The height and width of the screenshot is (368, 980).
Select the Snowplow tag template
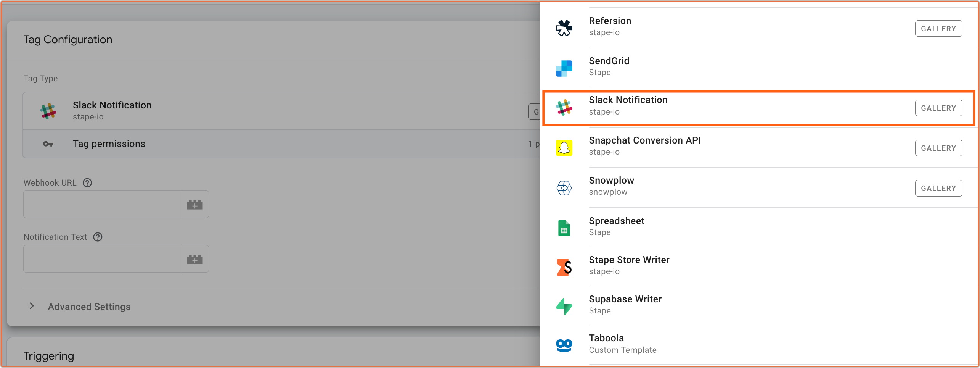coord(759,188)
